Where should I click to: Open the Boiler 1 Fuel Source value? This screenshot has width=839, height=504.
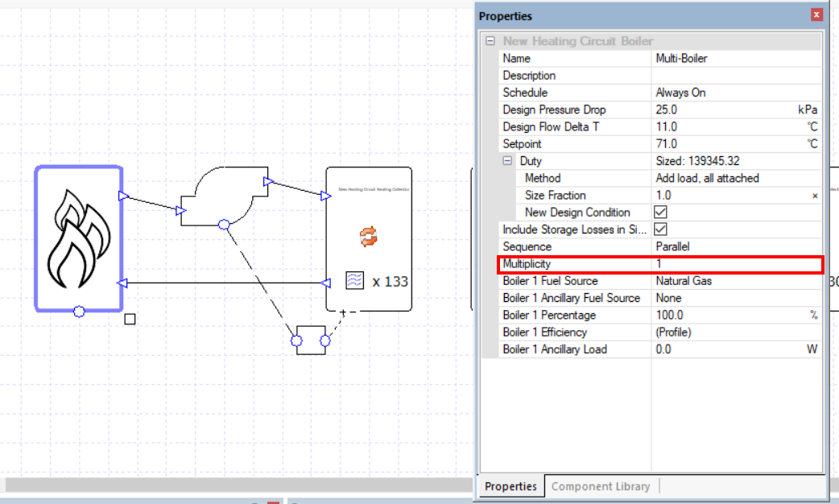coord(736,281)
